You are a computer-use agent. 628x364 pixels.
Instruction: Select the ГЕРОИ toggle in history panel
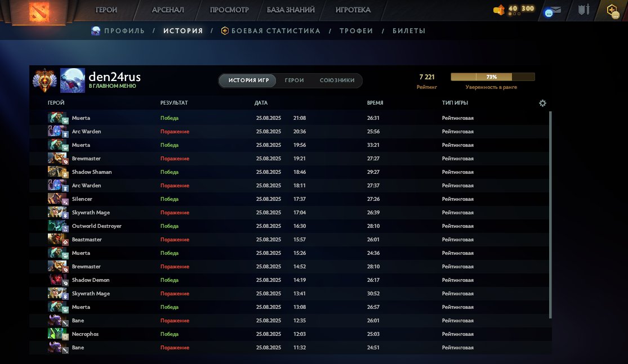[295, 80]
